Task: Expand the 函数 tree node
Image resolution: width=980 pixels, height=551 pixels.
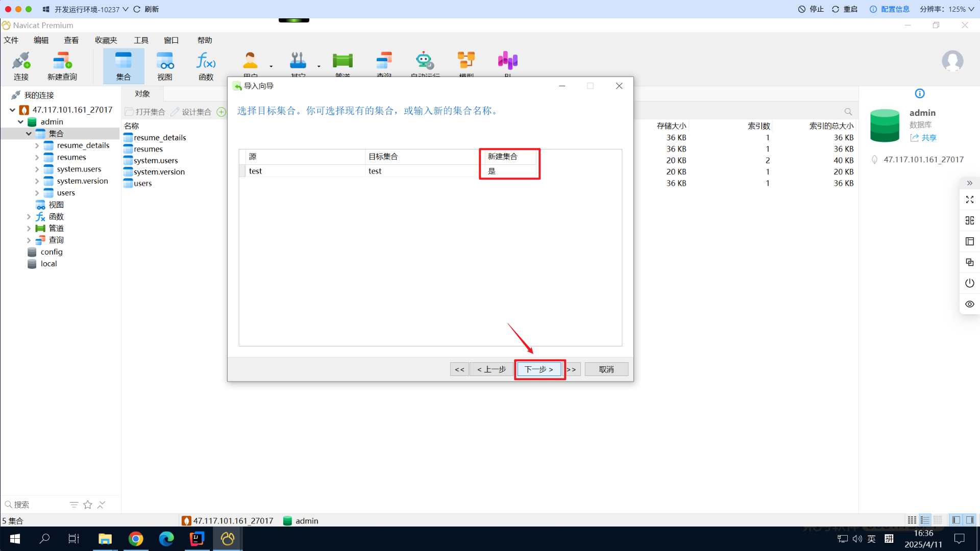Action: [29, 217]
